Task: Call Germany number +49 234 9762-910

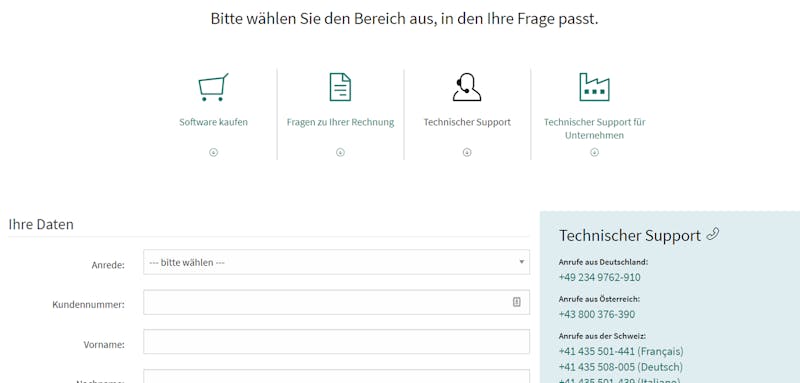Action: (x=599, y=277)
